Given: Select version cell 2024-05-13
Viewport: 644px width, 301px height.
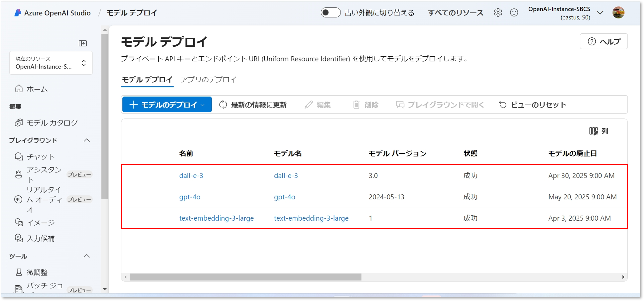Looking at the screenshot, I should tap(386, 197).
